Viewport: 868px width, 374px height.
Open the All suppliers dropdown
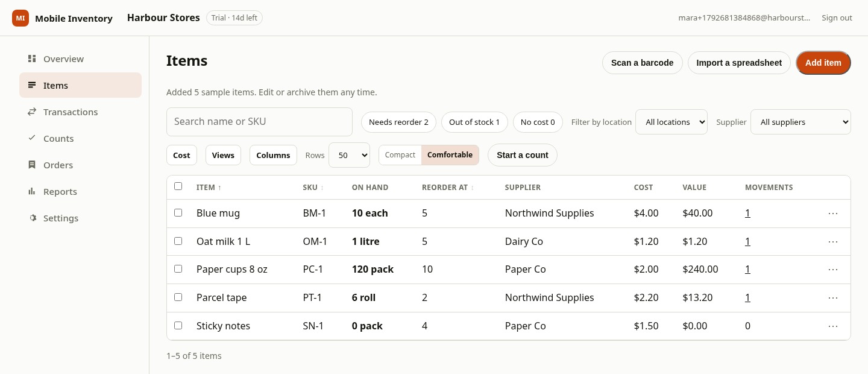[x=800, y=122]
